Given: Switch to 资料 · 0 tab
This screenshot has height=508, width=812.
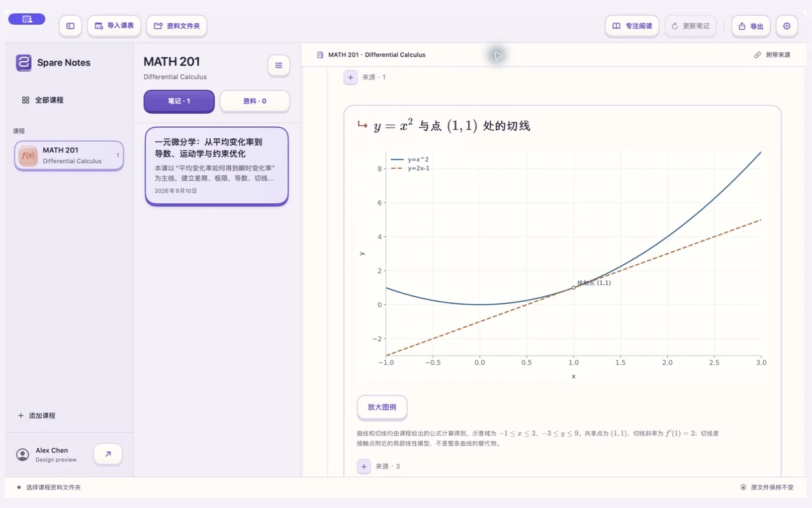Looking at the screenshot, I should [255, 101].
